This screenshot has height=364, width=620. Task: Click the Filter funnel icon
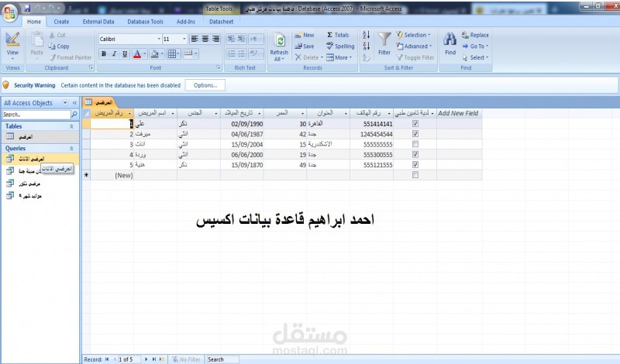(x=384, y=39)
